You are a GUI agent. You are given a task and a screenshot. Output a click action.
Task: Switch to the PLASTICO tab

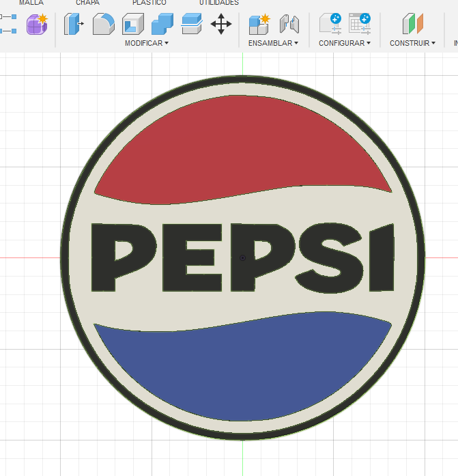click(149, 3)
